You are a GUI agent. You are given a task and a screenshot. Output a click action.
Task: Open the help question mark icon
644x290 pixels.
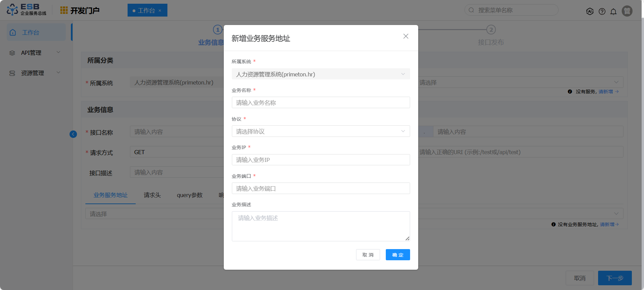click(x=602, y=11)
